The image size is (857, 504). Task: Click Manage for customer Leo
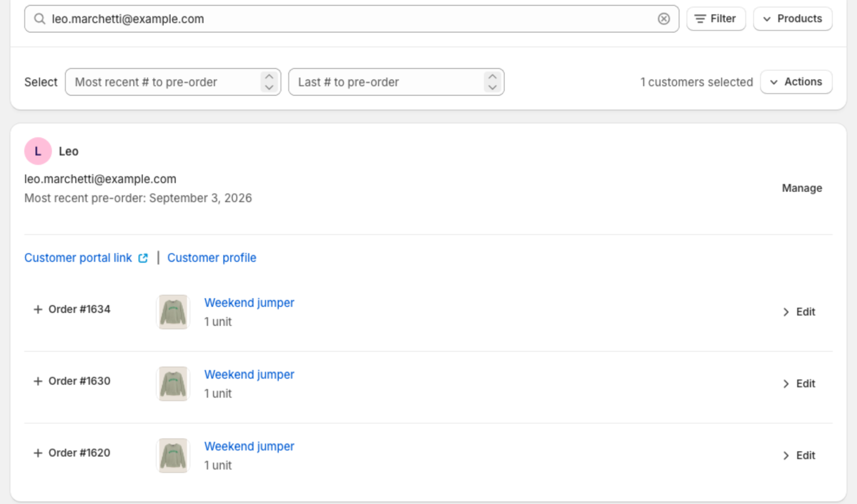[x=802, y=188]
